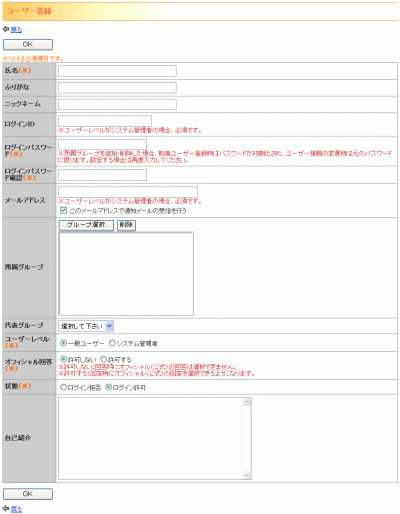Screen dimensions: 400x514
Task: Focus the ニックネーム input field
Action: tap(117, 104)
